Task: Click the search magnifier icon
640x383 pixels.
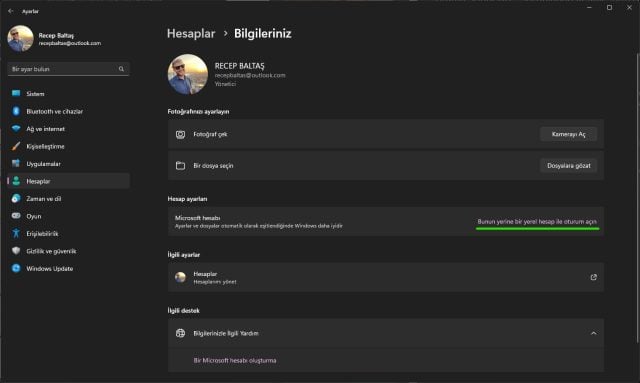Action: tap(121, 69)
